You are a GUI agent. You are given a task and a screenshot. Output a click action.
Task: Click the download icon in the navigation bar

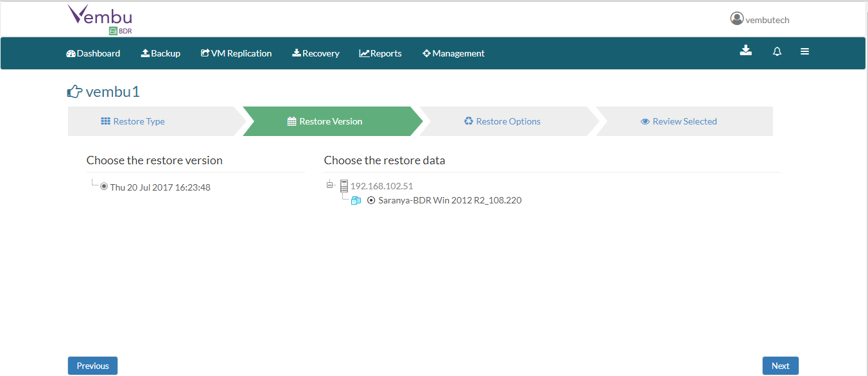click(x=745, y=51)
